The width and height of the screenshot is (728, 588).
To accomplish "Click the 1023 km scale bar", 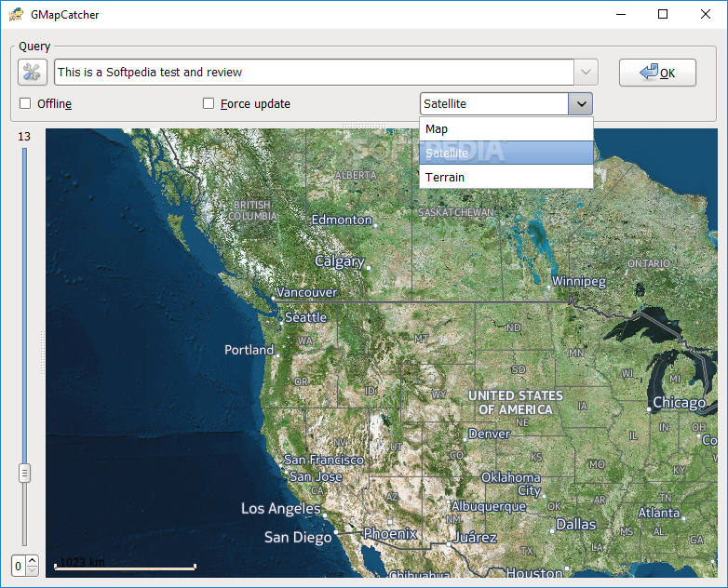I will (126, 564).
